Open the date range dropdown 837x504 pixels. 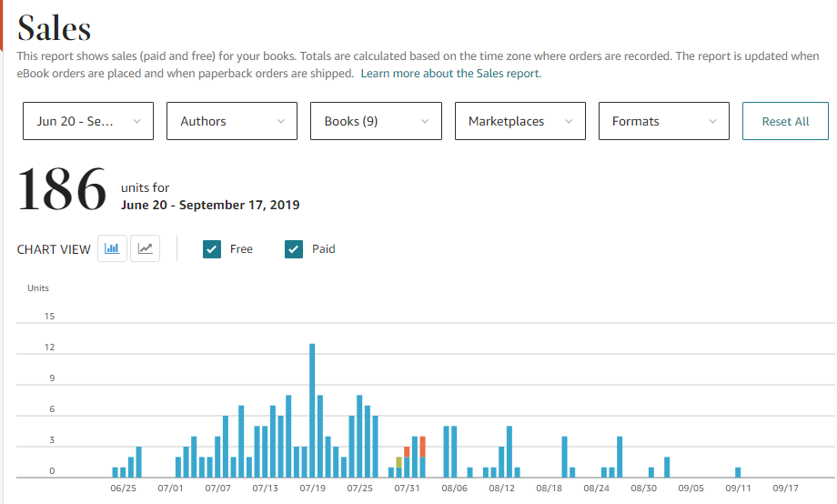(x=88, y=121)
